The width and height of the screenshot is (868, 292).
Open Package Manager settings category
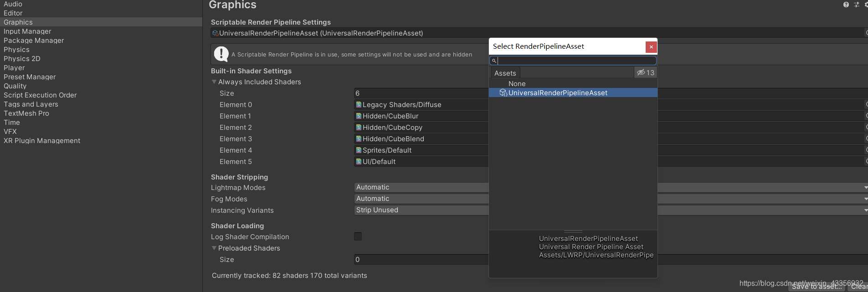[101, 41]
